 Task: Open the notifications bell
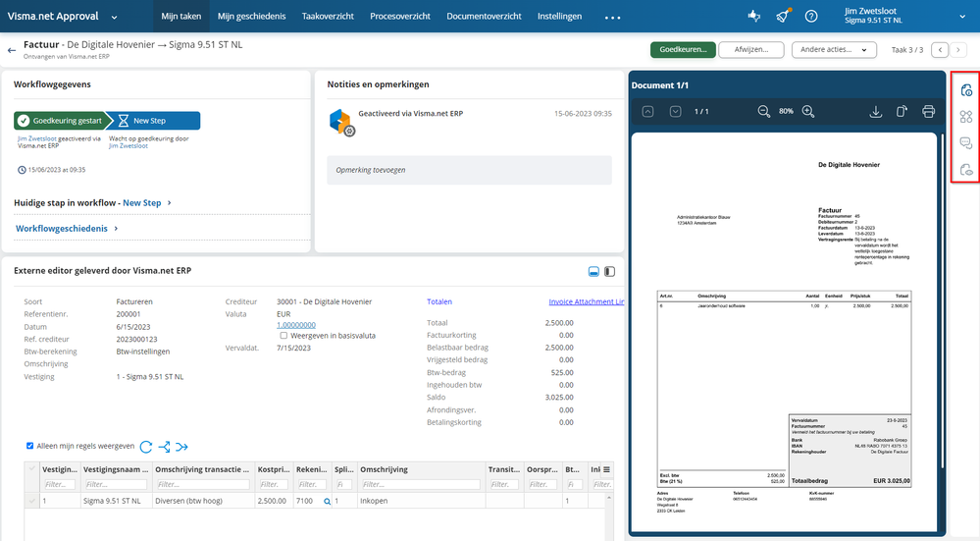click(782, 17)
